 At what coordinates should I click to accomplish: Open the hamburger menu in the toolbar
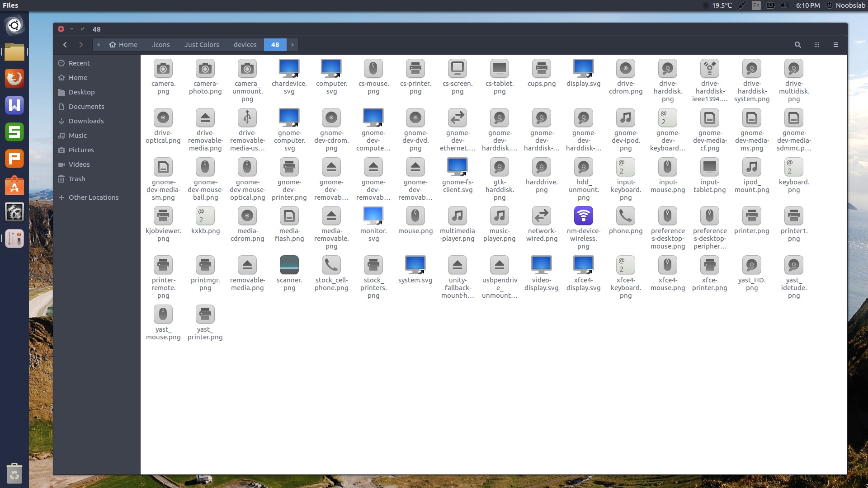point(835,45)
